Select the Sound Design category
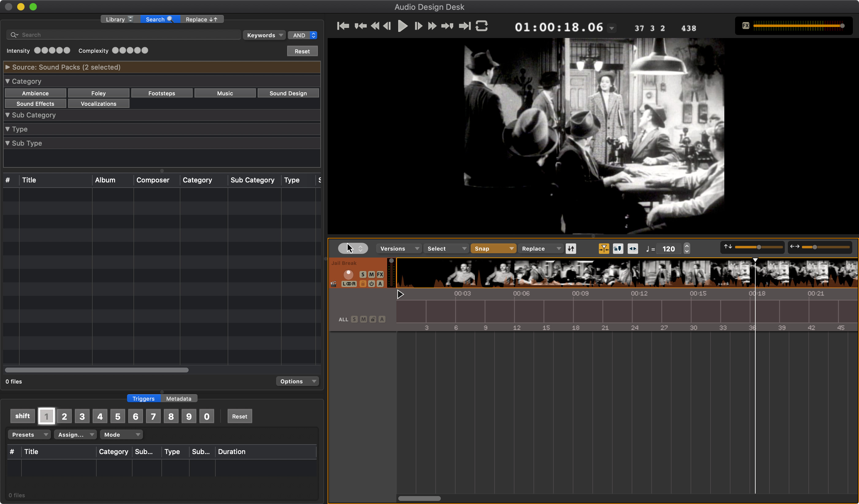This screenshot has width=859, height=504. click(x=288, y=93)
